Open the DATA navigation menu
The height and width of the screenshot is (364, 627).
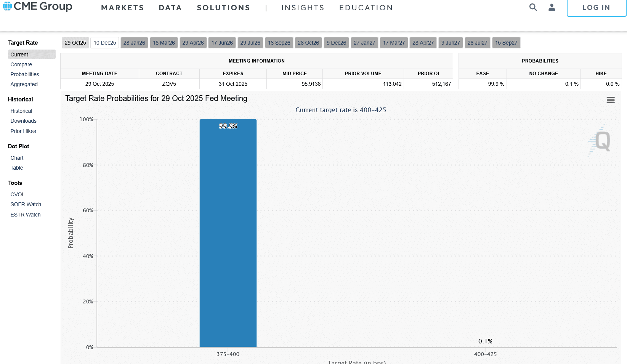pos(170,8)
